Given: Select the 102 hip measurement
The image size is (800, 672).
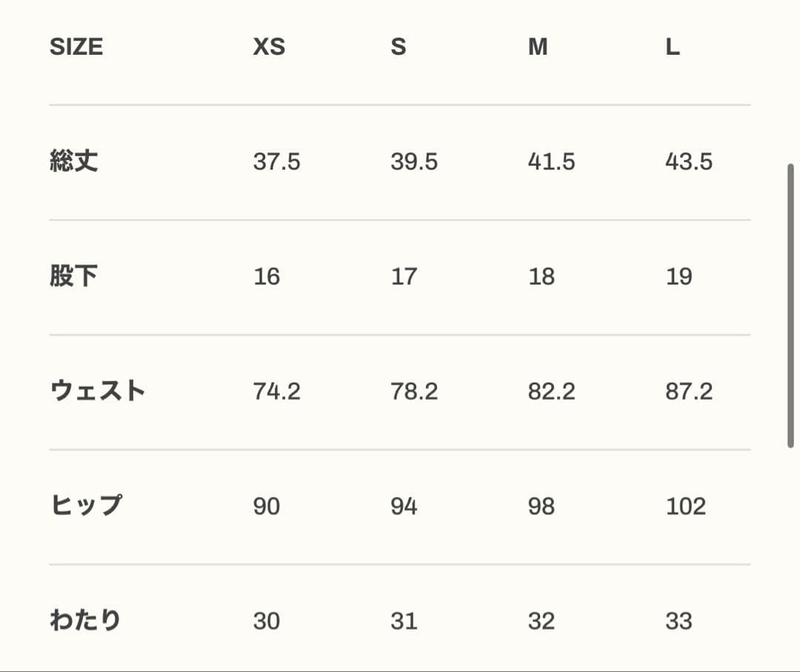Looking at the screenshot, I should click(x=686, y=506).
